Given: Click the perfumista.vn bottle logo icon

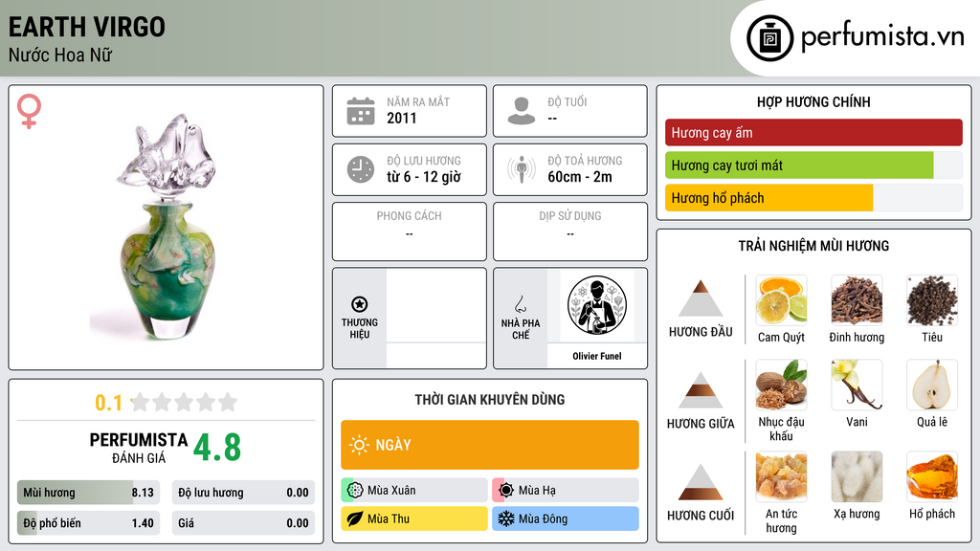Looking at the screenshot, I should click(769, 38).
